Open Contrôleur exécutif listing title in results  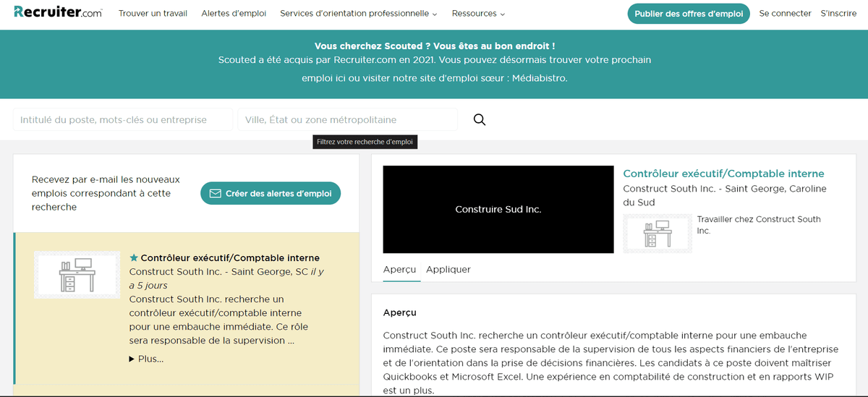(x=230, y=257)
